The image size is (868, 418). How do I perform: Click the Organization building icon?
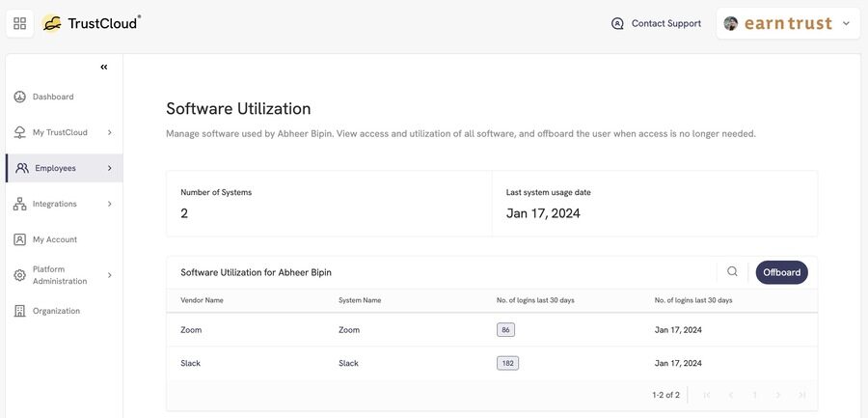coord(20,311)
